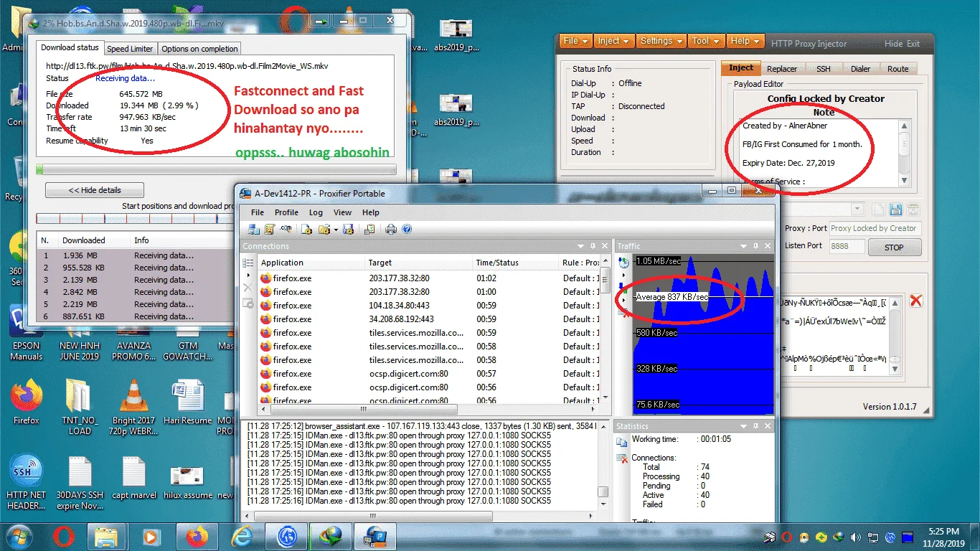Click the traffic units icon atop the Traffic graph
Viewport: 980px width, 551px height.
click(x=623, y=263)
